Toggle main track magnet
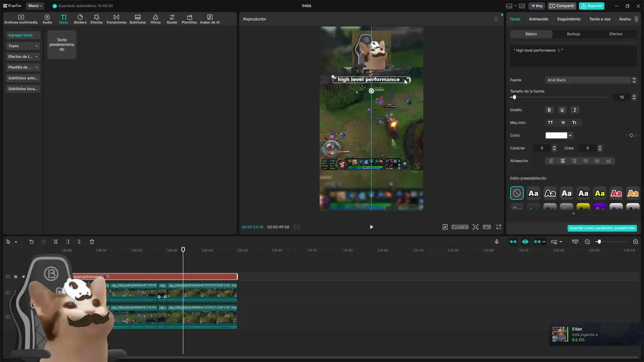The image size is (644, 362). point(513,242)
